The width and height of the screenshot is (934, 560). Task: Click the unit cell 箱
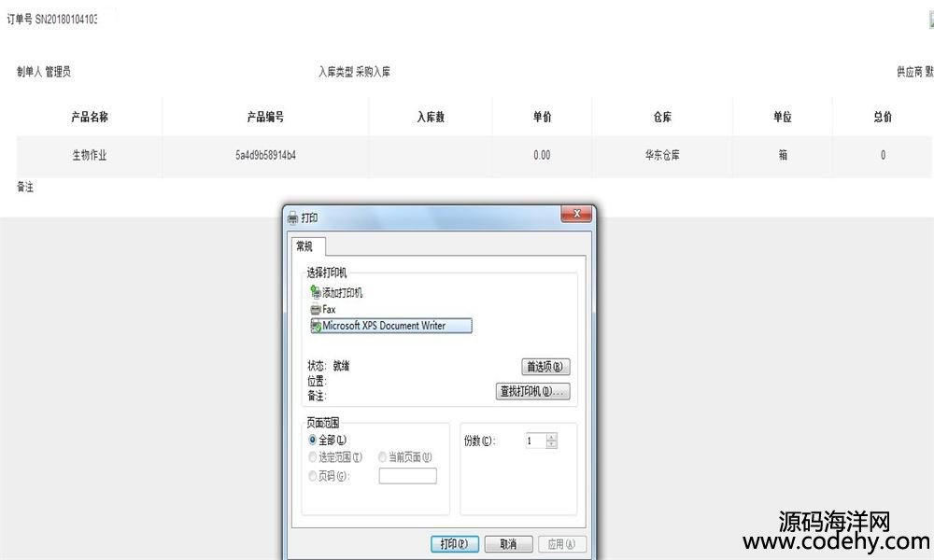point(783,155)
